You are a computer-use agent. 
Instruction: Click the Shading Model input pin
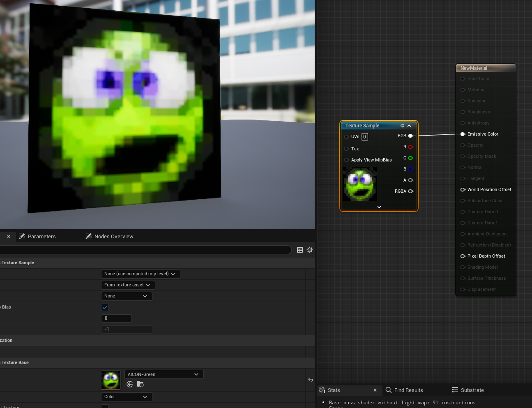coord(463,267)
